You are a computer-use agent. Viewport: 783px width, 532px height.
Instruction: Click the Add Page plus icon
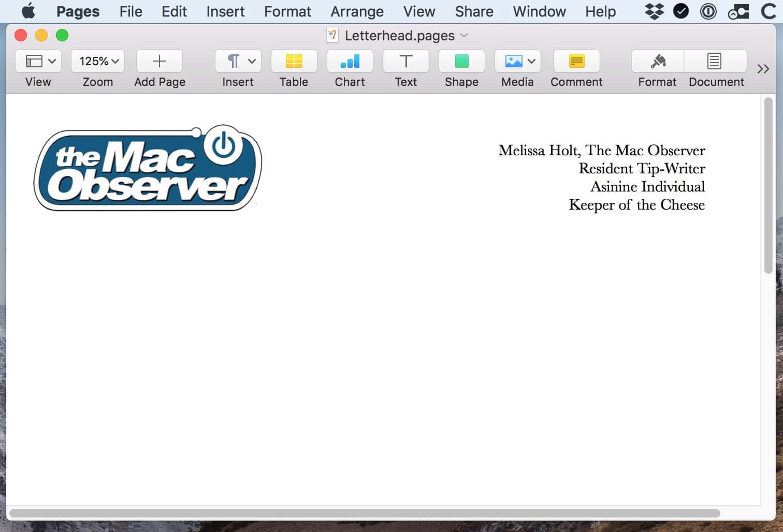point(160,62)
